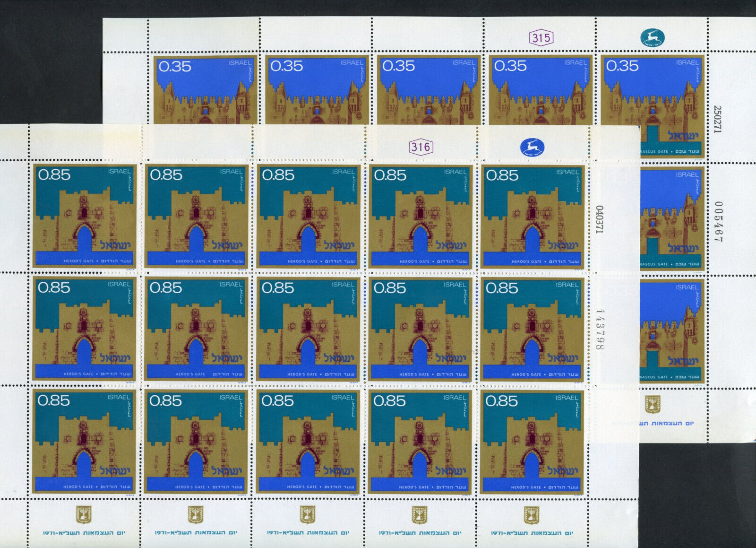Click the 0.85 stamp below plate number 316
Viewport: 756px width, 548px height.
click(421, 217)
